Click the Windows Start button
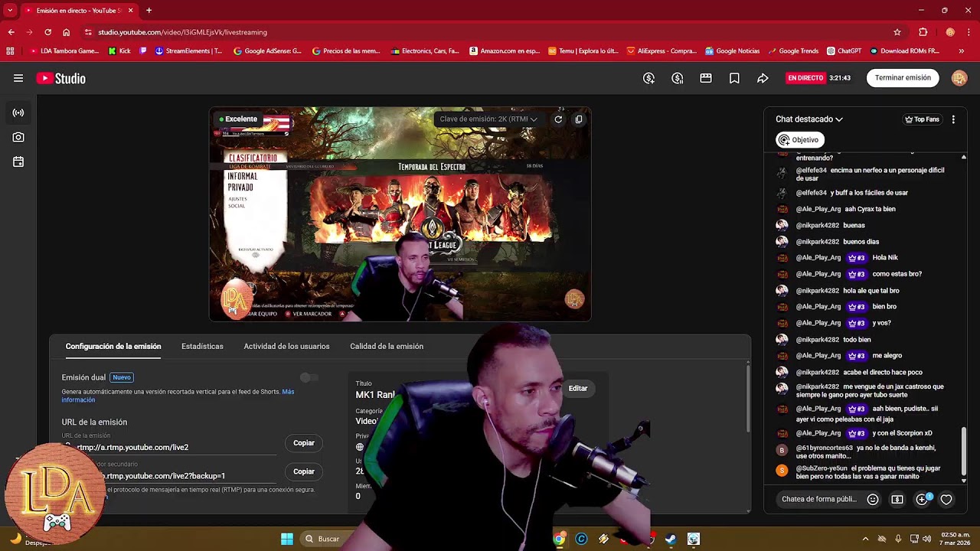This screenshot has height=551, width=980. point(286,539)
